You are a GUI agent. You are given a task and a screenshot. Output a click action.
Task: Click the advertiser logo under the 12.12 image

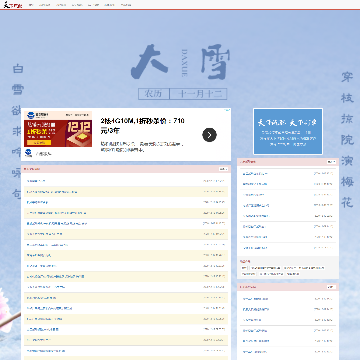click(x=29, y=153)
